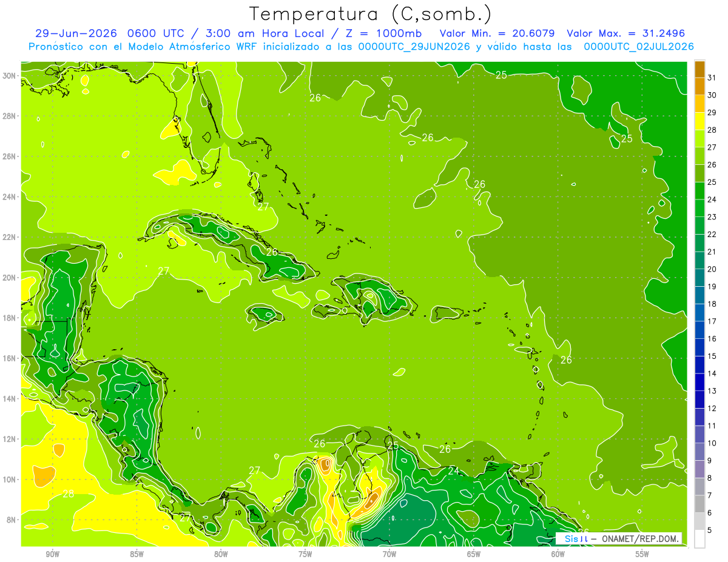The image size is (728, 562).
Task: Click the '80W' longitude axis label
Action: click(x=221, y=554)
